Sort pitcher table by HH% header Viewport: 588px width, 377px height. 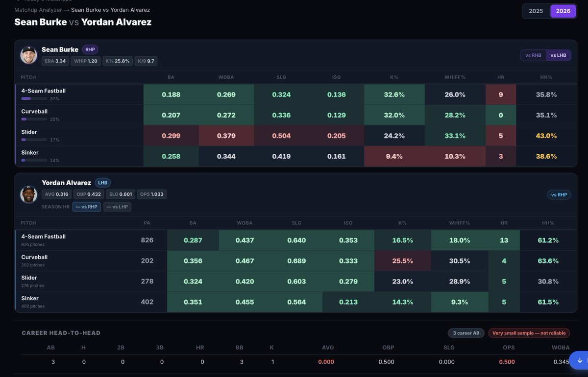click(546, 77)
